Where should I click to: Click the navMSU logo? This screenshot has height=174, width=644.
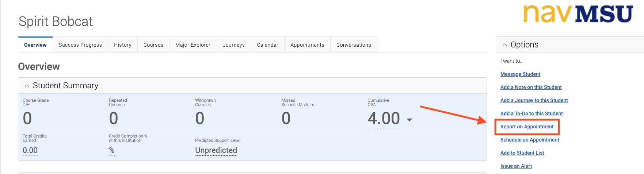[x=578, y=14]
